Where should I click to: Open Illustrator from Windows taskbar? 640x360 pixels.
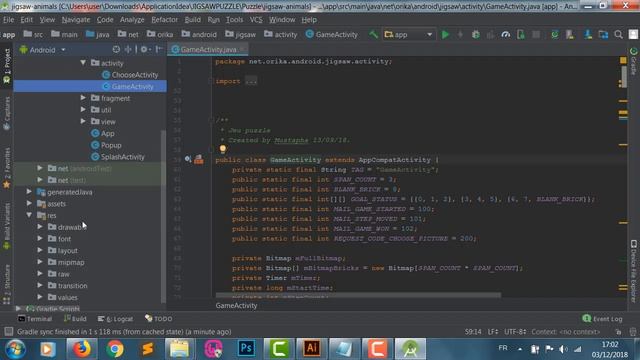(311, 349)
